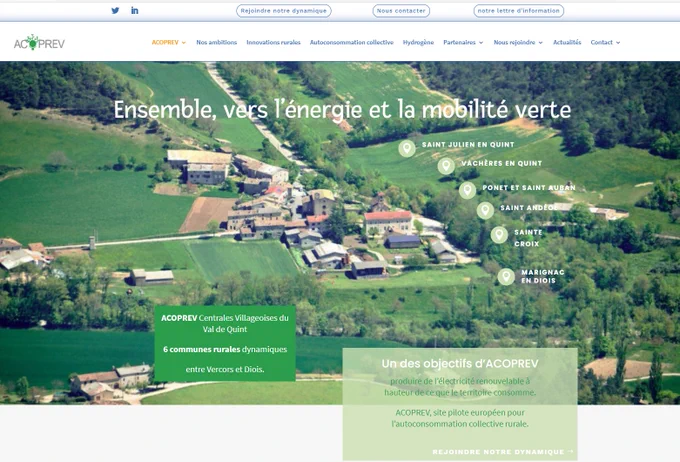Screen dimensions: 680x462
Task: Select the Saint Andéol label
Action: [x=529, y=208]
